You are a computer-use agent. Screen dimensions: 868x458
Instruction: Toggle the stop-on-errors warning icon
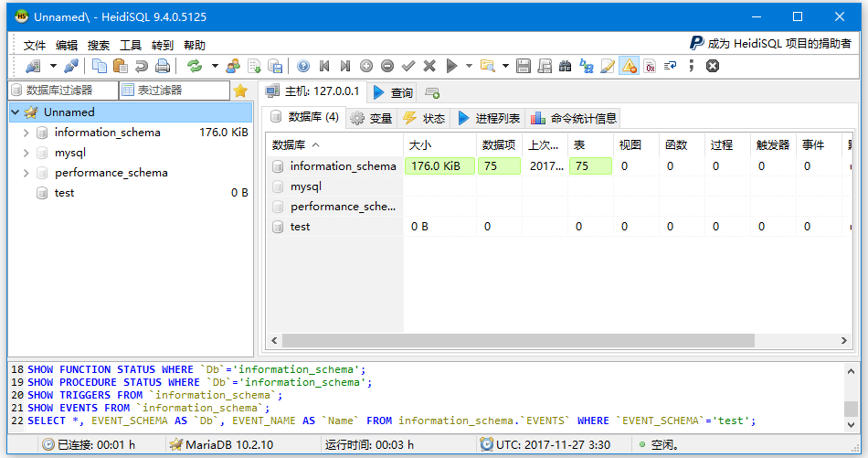click(x=629, y=66)
